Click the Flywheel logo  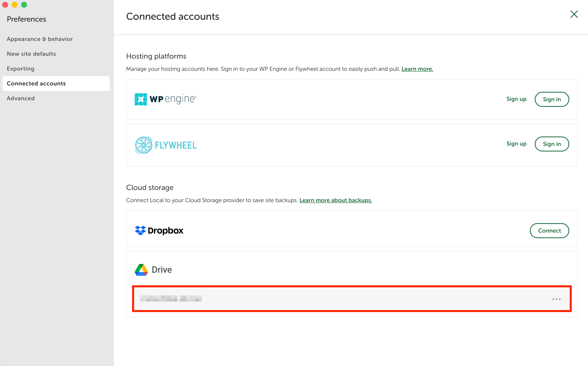pos(166,145)
